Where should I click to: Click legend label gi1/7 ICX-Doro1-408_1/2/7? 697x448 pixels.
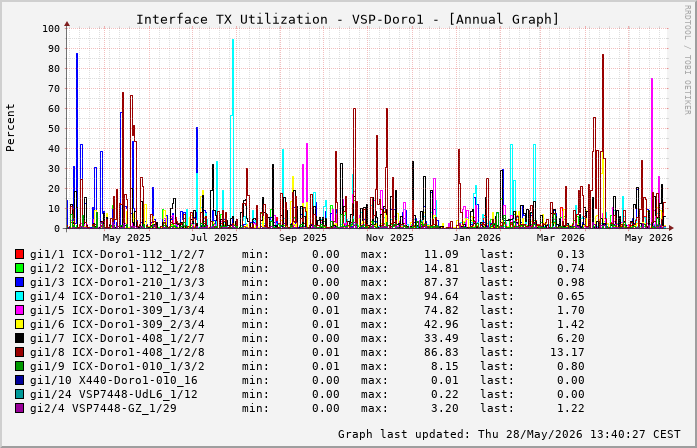pos(117,338)
